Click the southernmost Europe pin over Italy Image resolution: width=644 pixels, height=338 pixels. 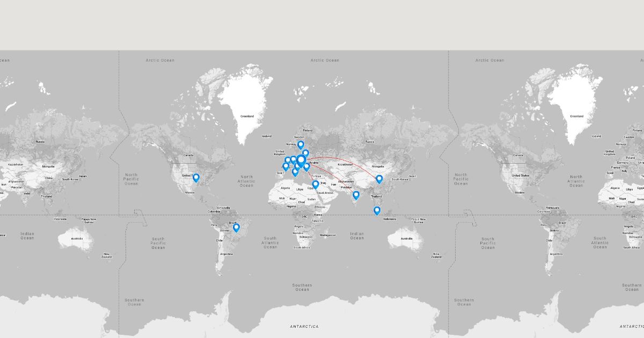(x=295, y=172)
